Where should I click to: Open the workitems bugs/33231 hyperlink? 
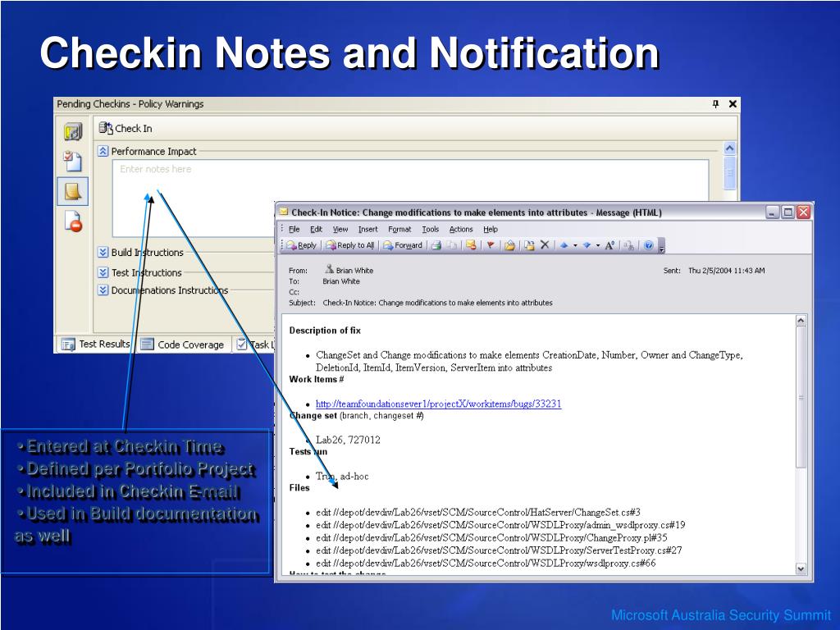click(x=438, y=404)
